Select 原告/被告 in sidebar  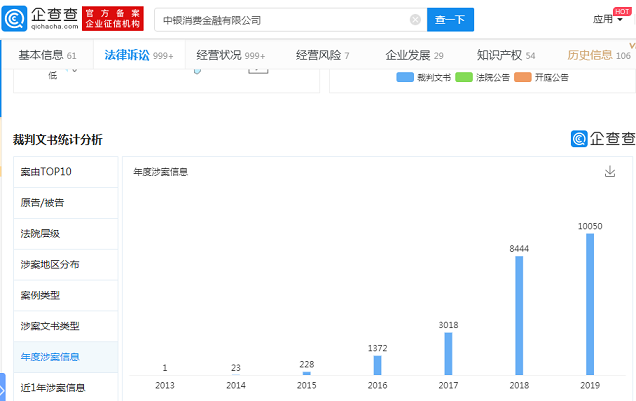(x=66, y=203)
